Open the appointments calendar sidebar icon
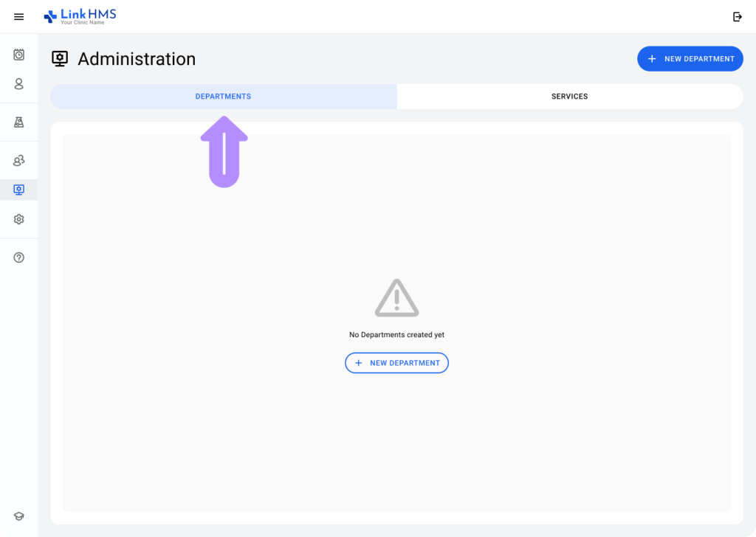The height and width of the screenshot is (537, 756). 18,55
